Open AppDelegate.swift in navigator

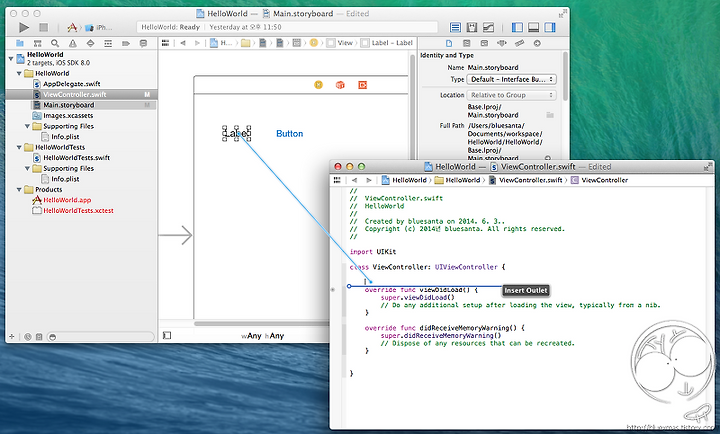[x=71, y=84]
